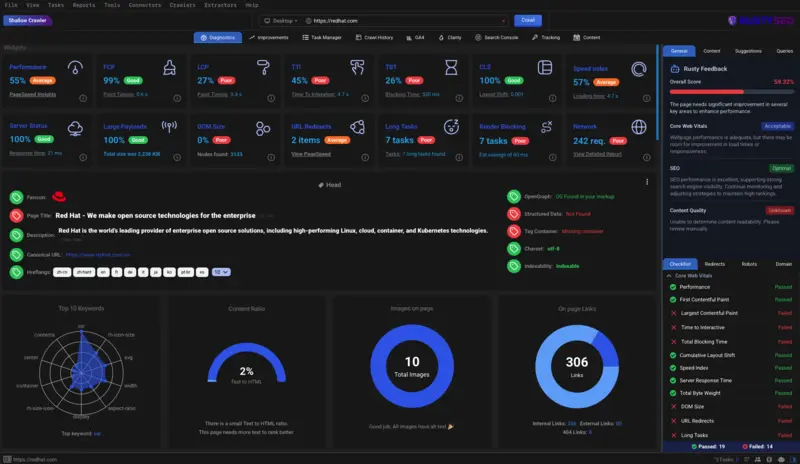
Task: Click the Largest Contentful Paint checklist row
Action: [731, 313]
